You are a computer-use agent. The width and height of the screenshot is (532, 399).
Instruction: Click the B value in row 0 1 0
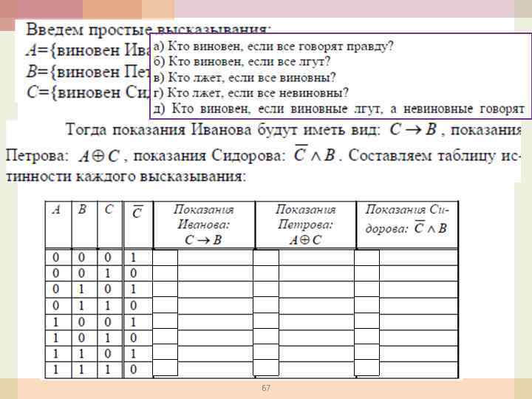81,290
